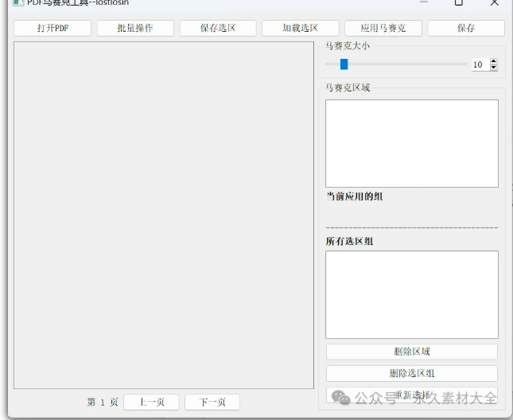The width and height of the screenshot is (513, 420).
Task: Click the 重新选择 reselect button
Action: (411, 395)
